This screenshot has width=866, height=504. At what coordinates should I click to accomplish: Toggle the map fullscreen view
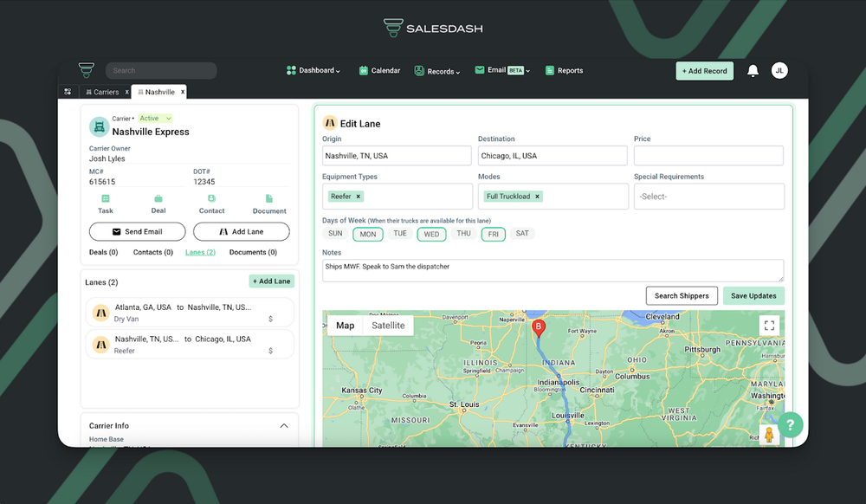click(769, 326)
